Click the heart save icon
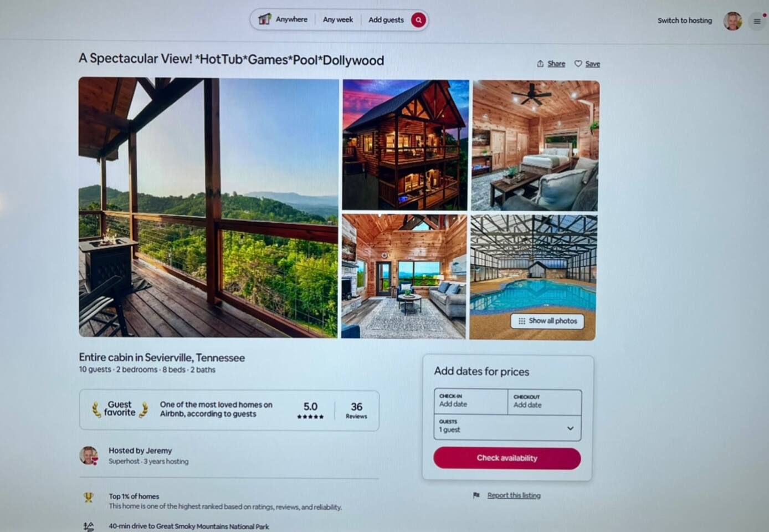 point(578,64)
